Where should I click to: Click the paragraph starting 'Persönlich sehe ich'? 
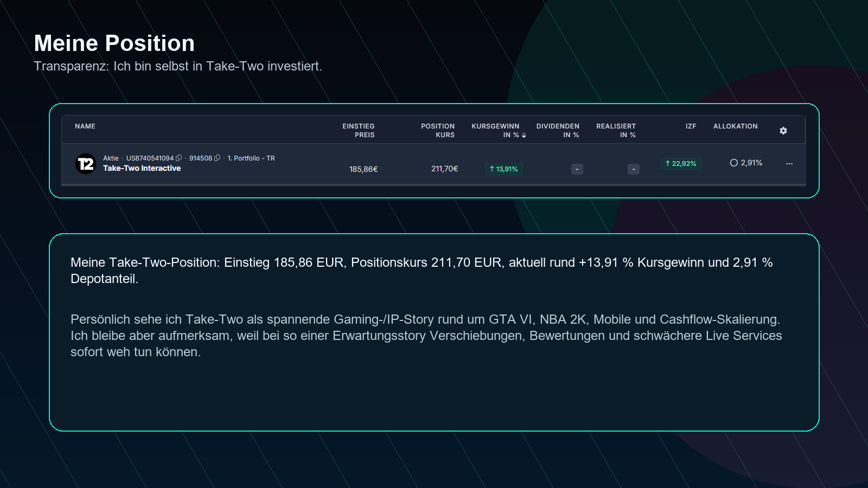point(426,336)
